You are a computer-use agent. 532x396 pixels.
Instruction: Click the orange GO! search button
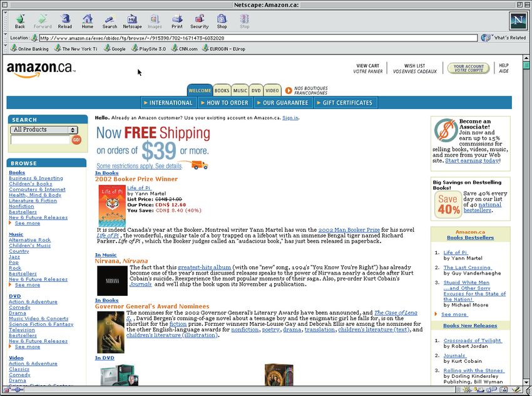click(77, 140)
